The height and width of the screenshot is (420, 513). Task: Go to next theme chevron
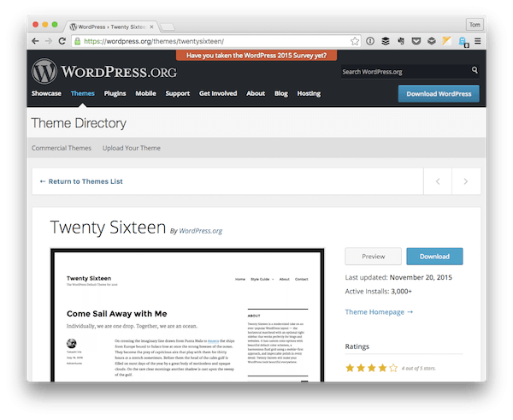coord(466,181)
